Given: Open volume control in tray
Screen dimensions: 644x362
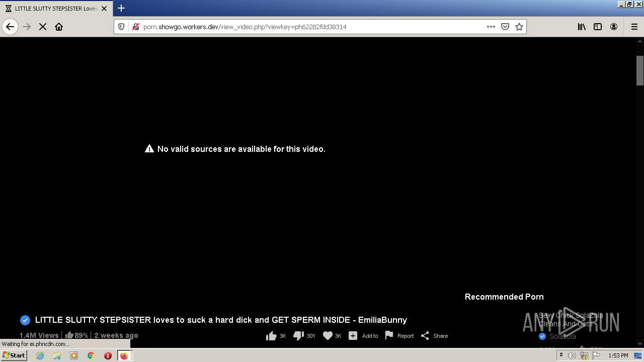Looking at the screenshot, I should pyautogui.click(x=572, y=355).
